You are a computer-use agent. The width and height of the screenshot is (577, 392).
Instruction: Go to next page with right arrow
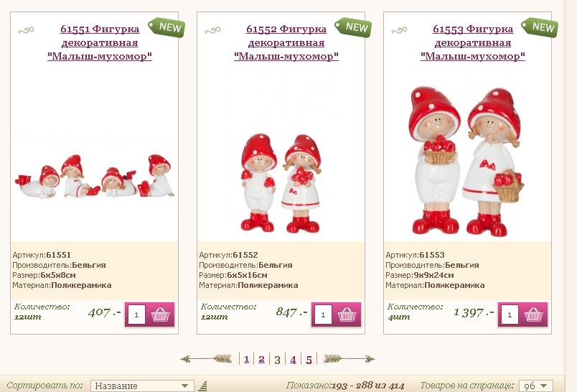(x=349, y=358)
